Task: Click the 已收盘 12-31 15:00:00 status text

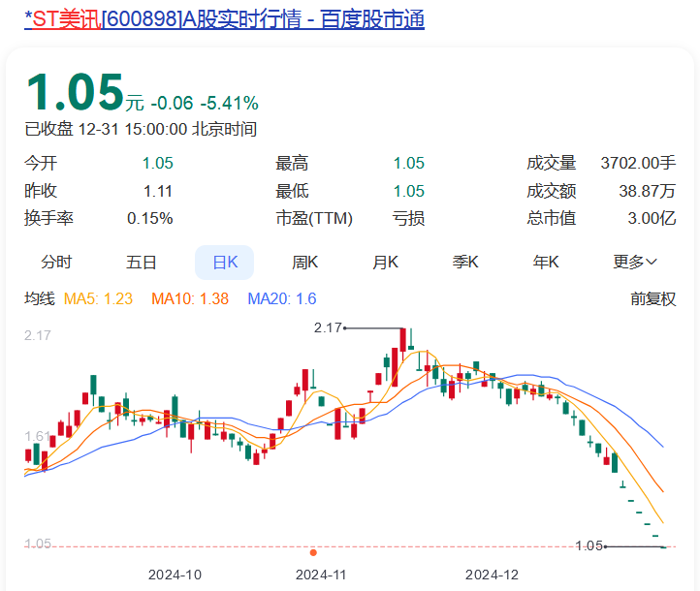Action: 141,130
